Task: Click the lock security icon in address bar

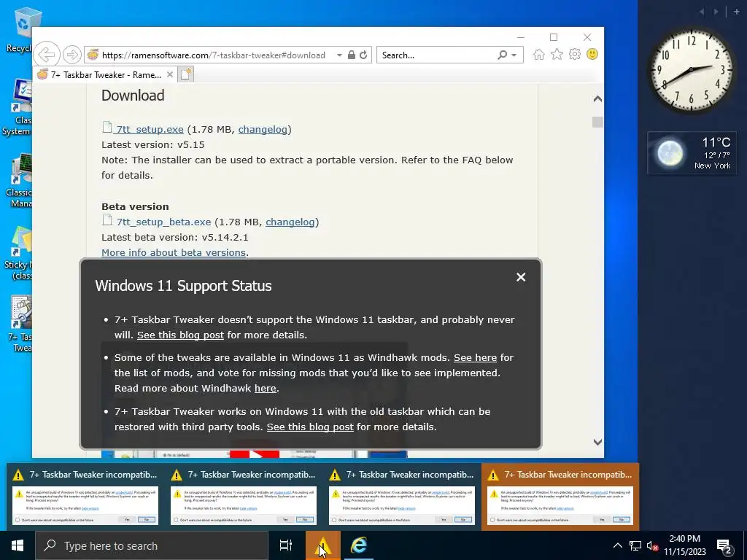Action: point(351,55)
